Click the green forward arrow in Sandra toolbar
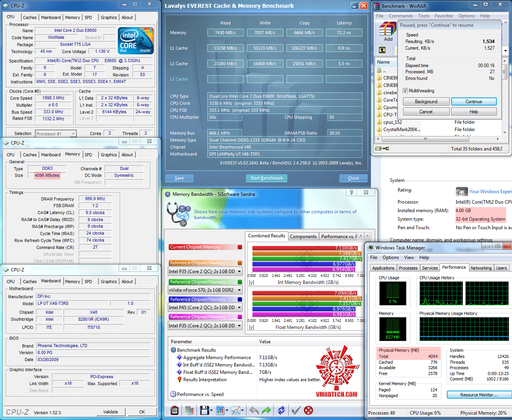Screen dimensions: 512x420 point(267,410)
